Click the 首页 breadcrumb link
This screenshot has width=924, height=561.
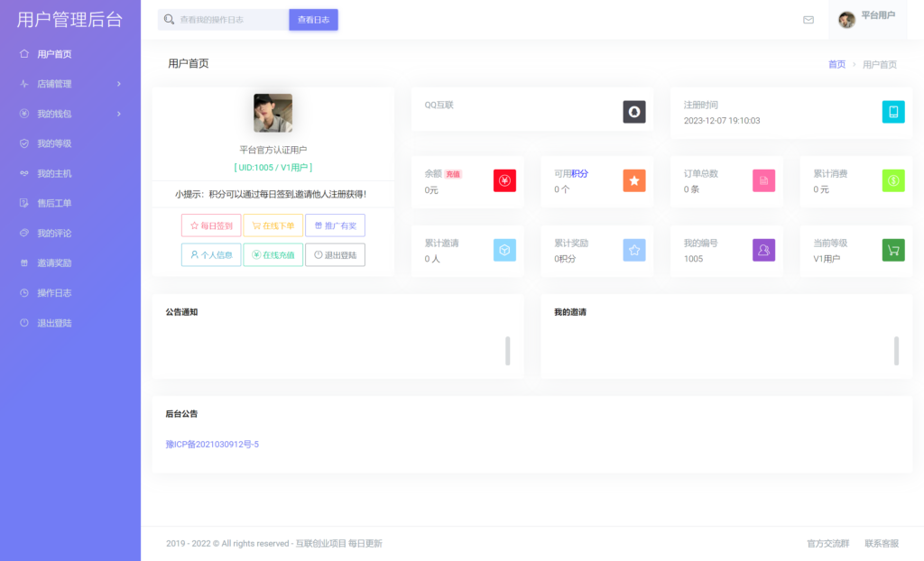(836, 64)
